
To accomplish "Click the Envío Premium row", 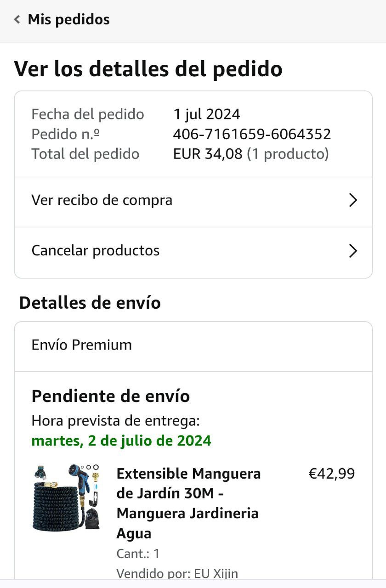I will tap(82, 345).
